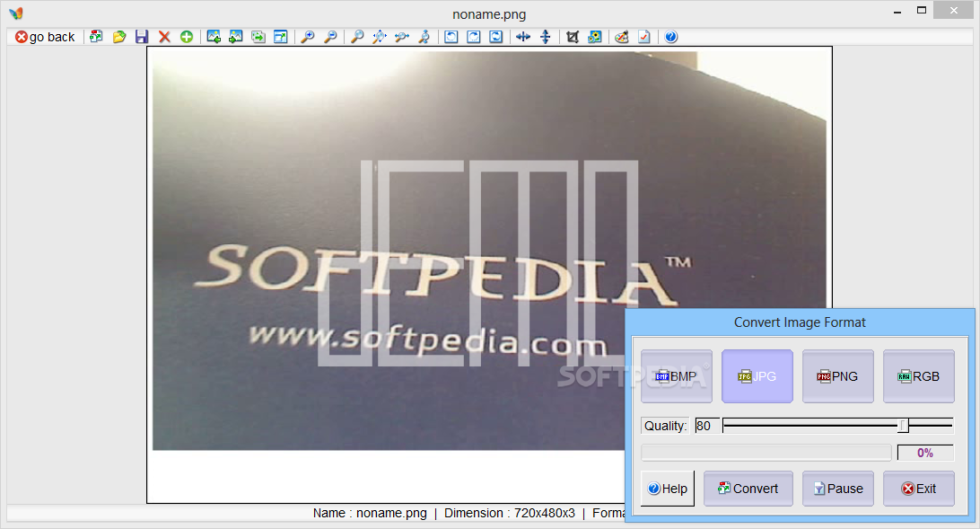This screenshot has width=980, height=529.
Task: Click the Convert Image Format title
Action: coord(800,322)
